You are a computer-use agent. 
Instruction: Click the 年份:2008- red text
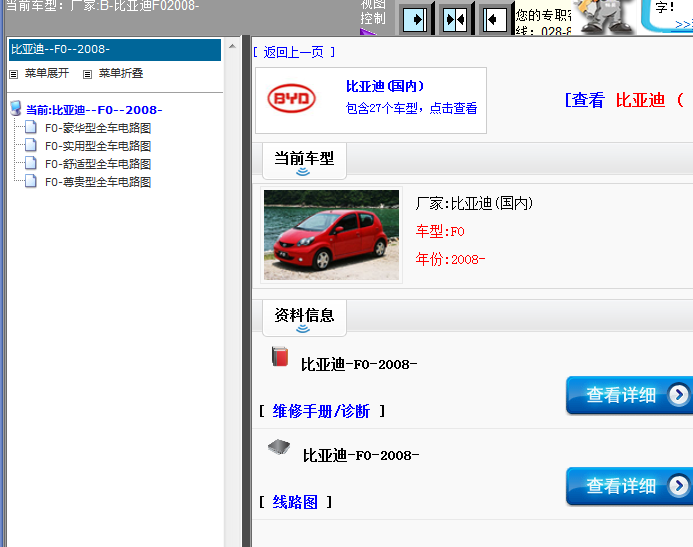pos(450,259)
